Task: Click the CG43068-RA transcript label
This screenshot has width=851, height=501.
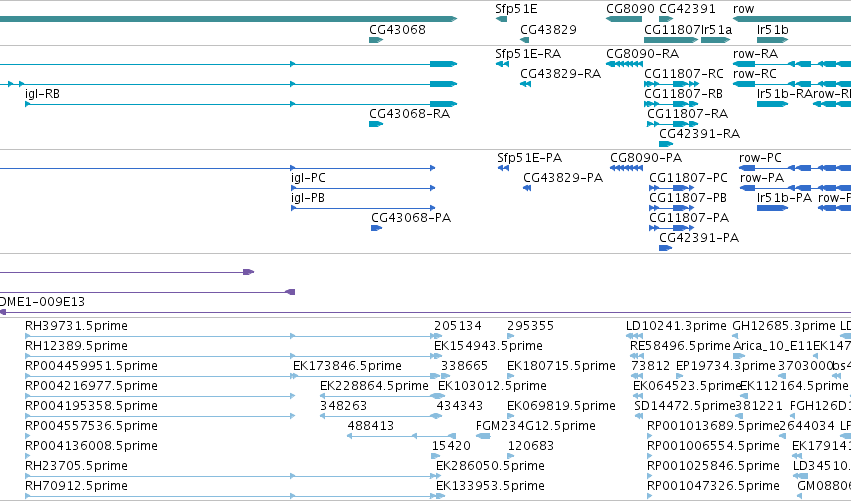Action: [x=410, y=114]
